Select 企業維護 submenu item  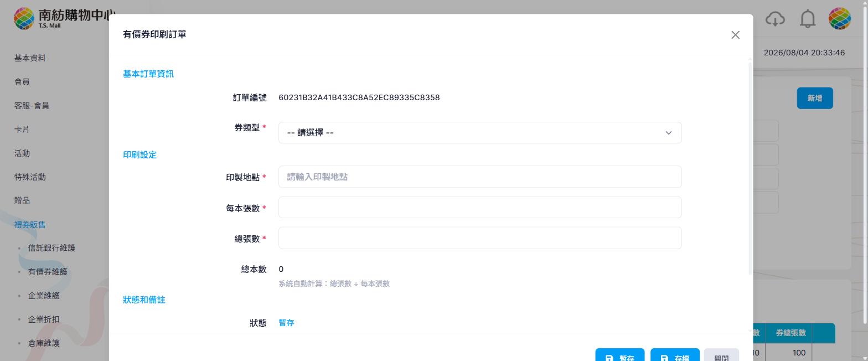tap(44, 296)
